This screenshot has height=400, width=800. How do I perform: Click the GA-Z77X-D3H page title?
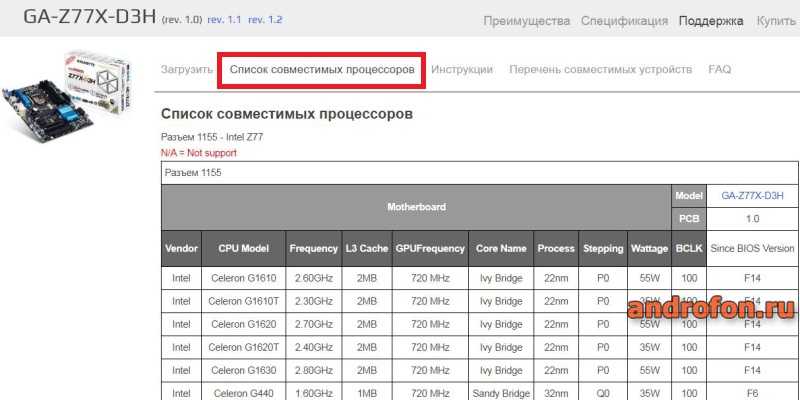89,16
